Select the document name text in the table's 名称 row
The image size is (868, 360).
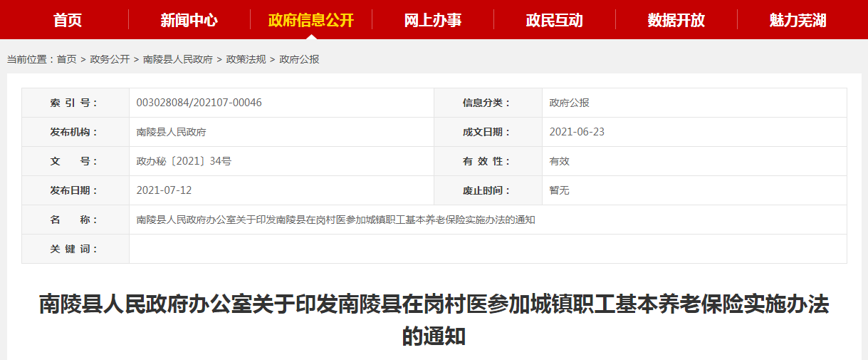pyautogui.click(x=336, y=220)
